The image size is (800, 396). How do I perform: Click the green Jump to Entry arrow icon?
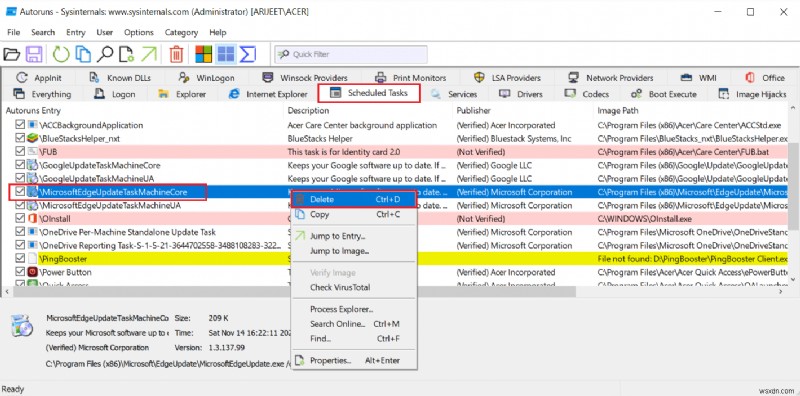coord(149,54)
